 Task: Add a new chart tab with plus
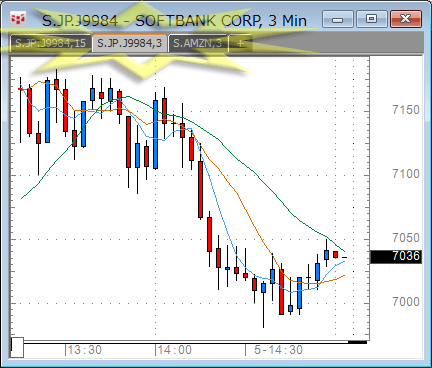pyautogui.click(x=240, y=43)
